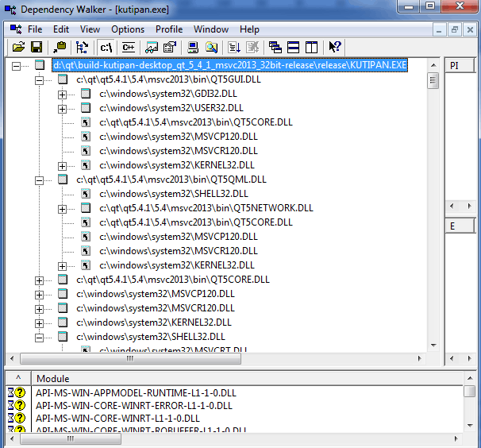Select the QT5NETWORK.DLL tree entry
Image resolution: width=481 pixels, height=448 pixels.
[206, 208]
